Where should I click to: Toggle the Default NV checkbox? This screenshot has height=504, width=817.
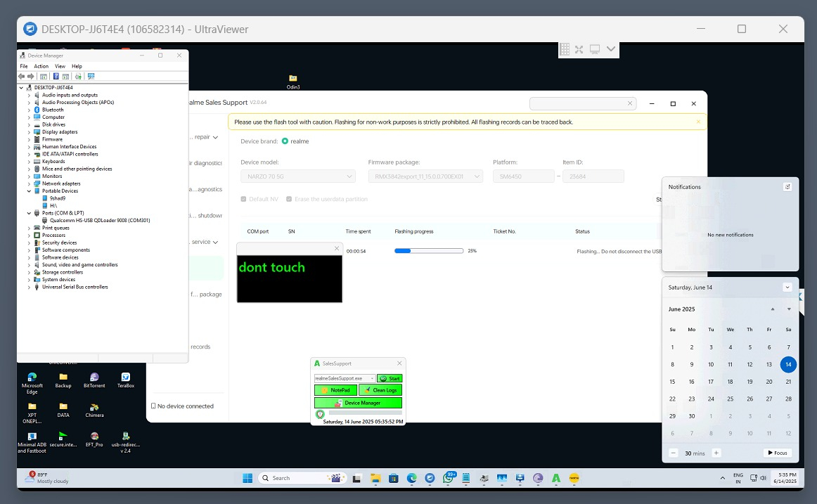pyautogui.click(x=244, y=199)
